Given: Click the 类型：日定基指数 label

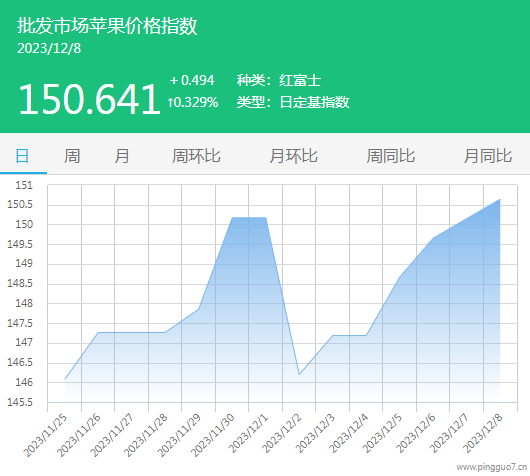Looking at the screenshot, I should coord(293,102).
